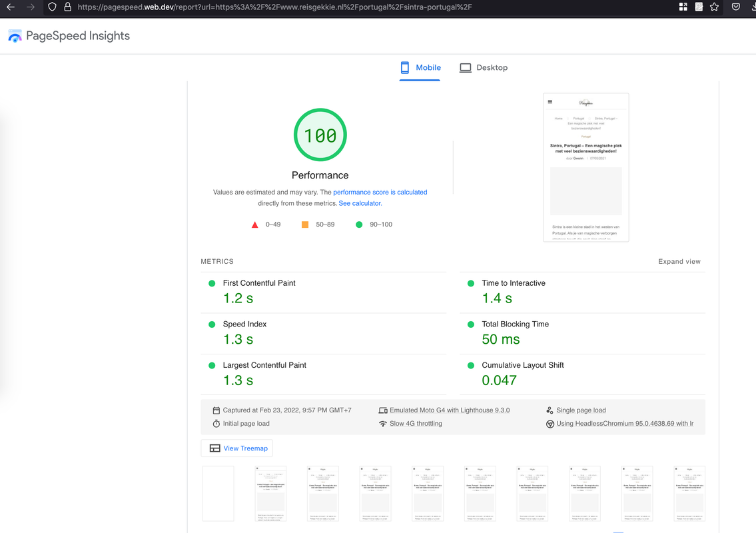The width and height of the screenshot is (756, 533).
Task: Click the 0.047 Cumulative Layout Shift value
Action: [499, 380]
